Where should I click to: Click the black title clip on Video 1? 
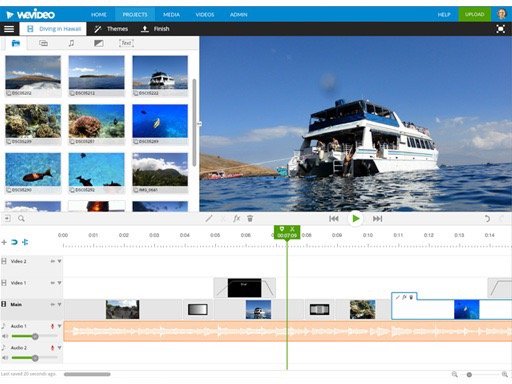244,288
